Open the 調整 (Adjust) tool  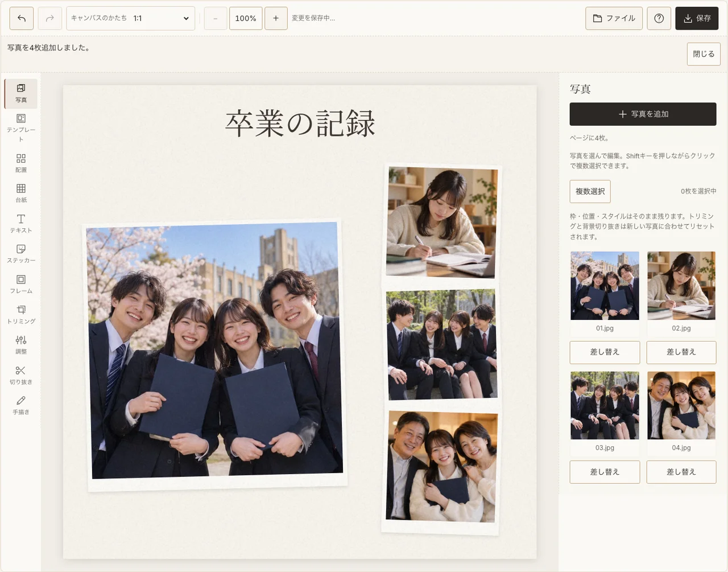pos(21,344)
